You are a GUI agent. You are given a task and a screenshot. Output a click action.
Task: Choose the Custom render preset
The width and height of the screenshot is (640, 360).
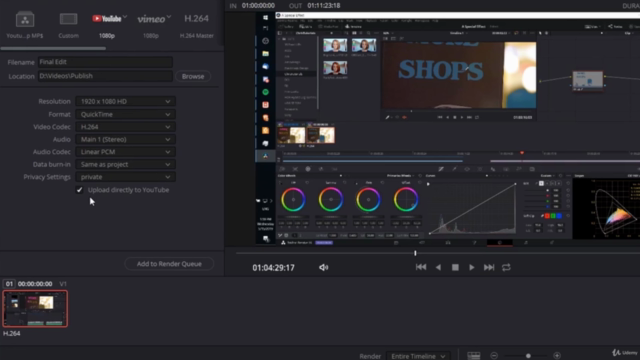68,19
